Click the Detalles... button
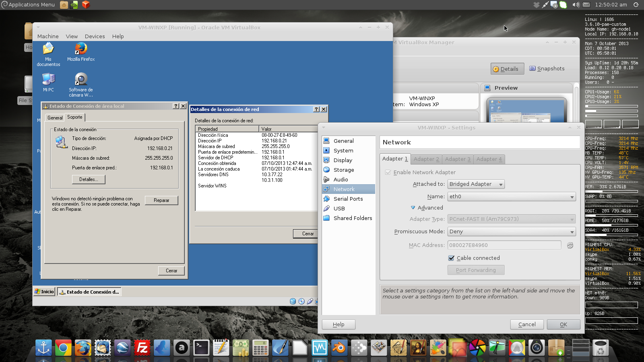644x362 pixels. 89,179
